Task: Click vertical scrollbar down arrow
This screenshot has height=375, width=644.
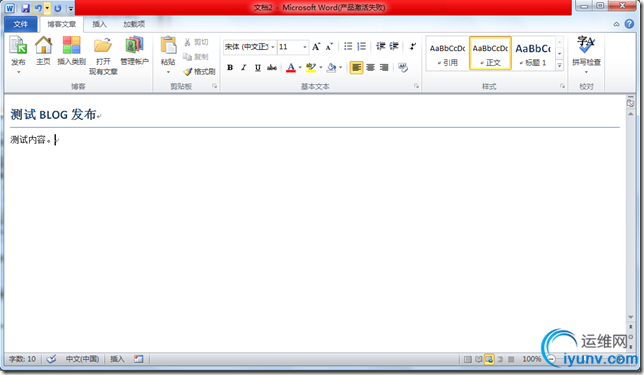Action: pyautogui.click(x=631, y=317)
